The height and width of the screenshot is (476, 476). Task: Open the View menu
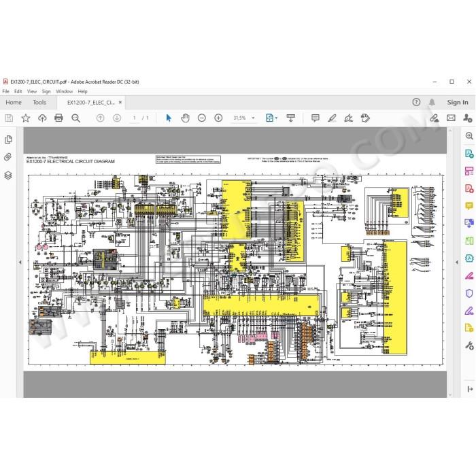[x=32, y=91]
